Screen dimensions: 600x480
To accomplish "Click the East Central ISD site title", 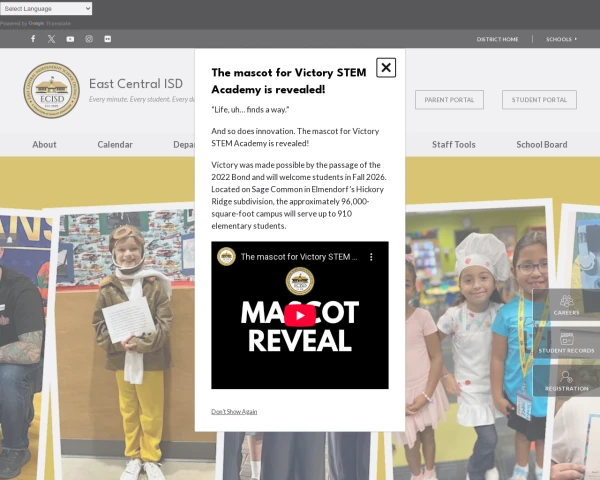I will click(136, 83).
